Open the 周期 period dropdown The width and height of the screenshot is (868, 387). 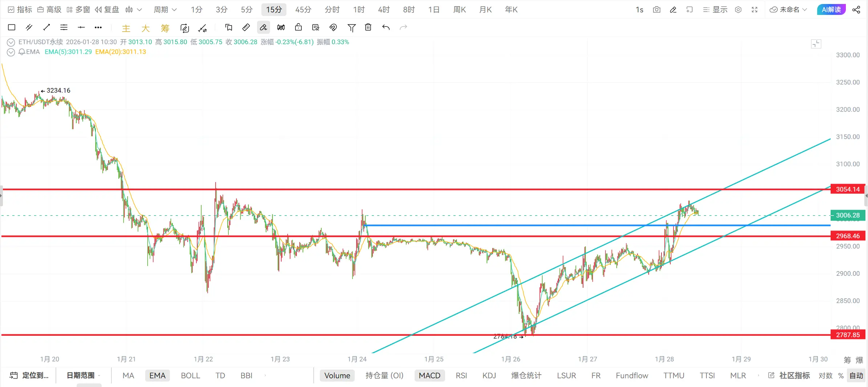pyautogui.click(x=165, y=9)
